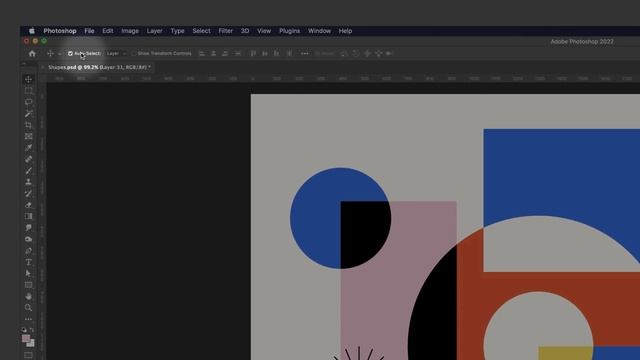Open the Filter menu

[x=225, y=31]
